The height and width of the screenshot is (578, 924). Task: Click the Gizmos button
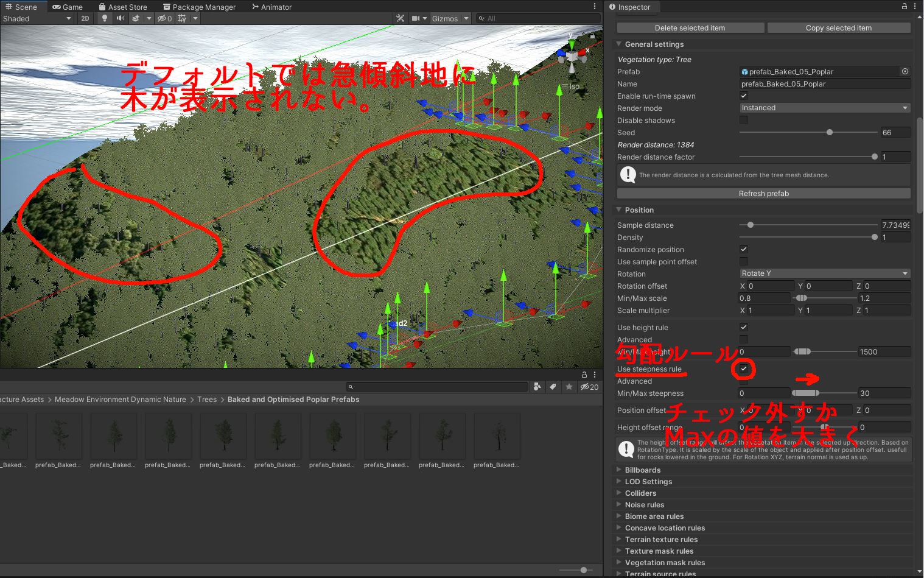coord(444,18)
